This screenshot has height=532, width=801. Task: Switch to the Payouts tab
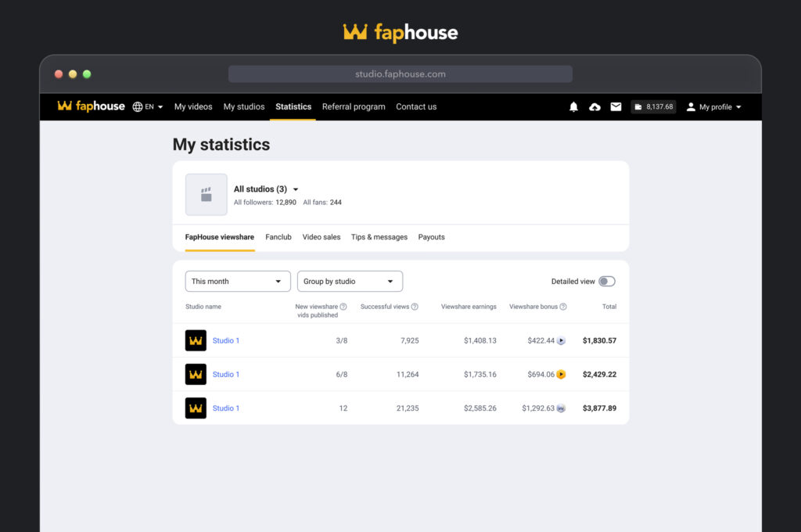click(431, 237)
